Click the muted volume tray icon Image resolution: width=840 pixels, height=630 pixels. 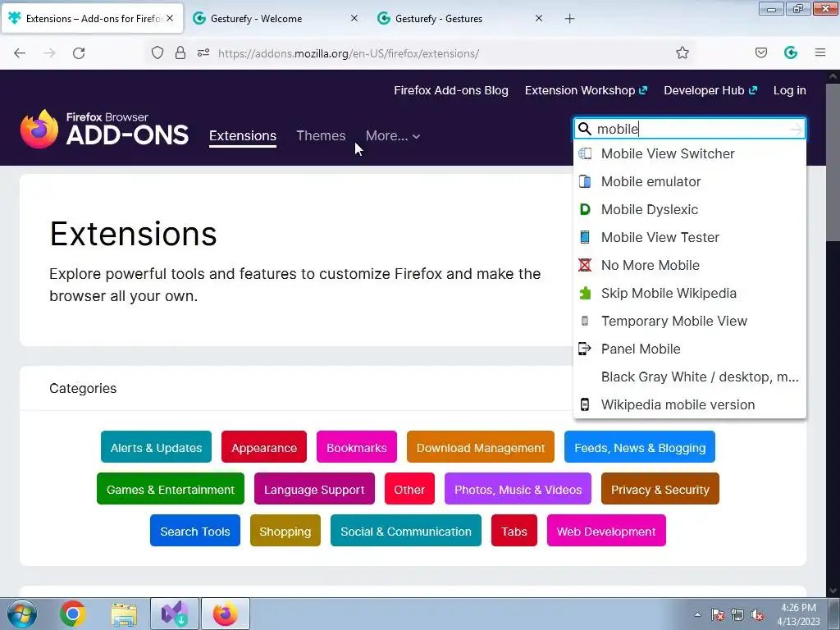[x=757, y=614]
